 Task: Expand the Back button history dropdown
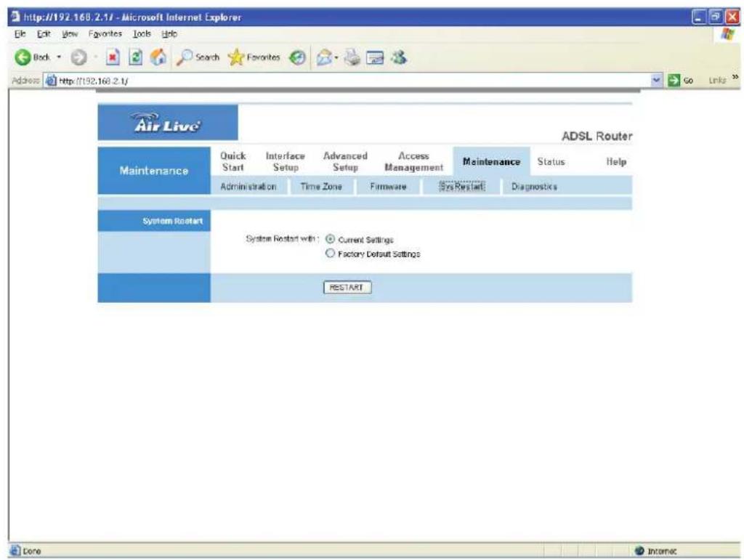(59, 57)
